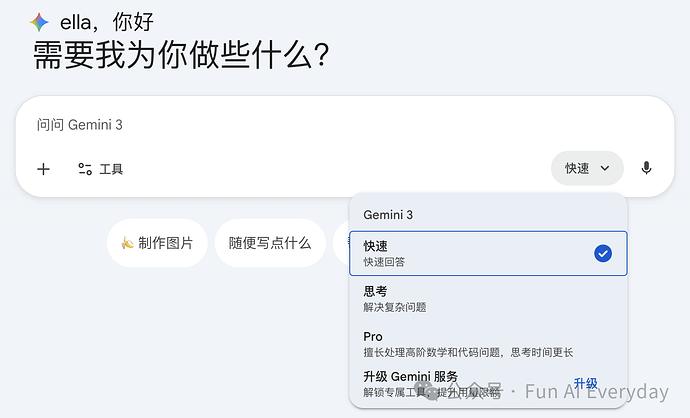690x418 pixels.
Task: Click the Gemini sparkle logo
Action: 39,22
